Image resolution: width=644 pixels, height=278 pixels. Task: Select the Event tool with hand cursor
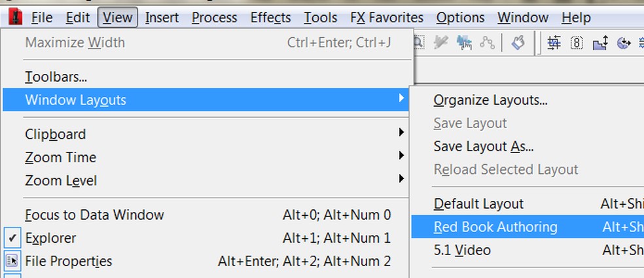click(464, 43)
